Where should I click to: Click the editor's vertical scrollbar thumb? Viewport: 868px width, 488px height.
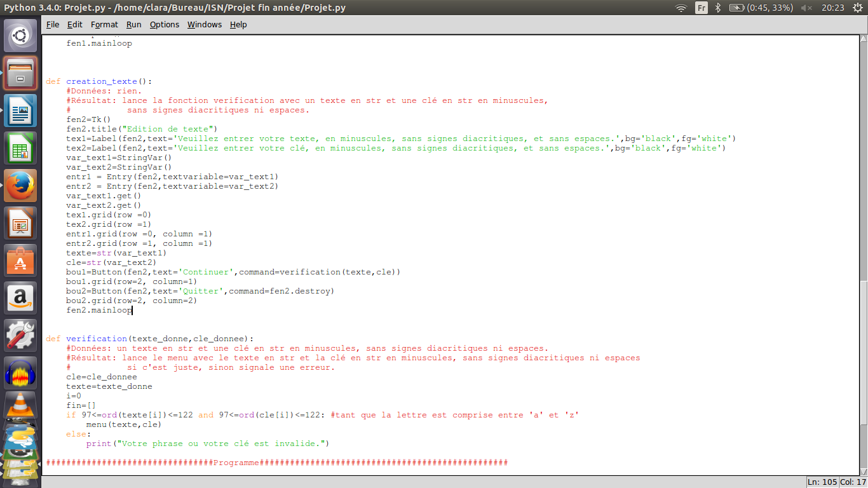(864, 351)
